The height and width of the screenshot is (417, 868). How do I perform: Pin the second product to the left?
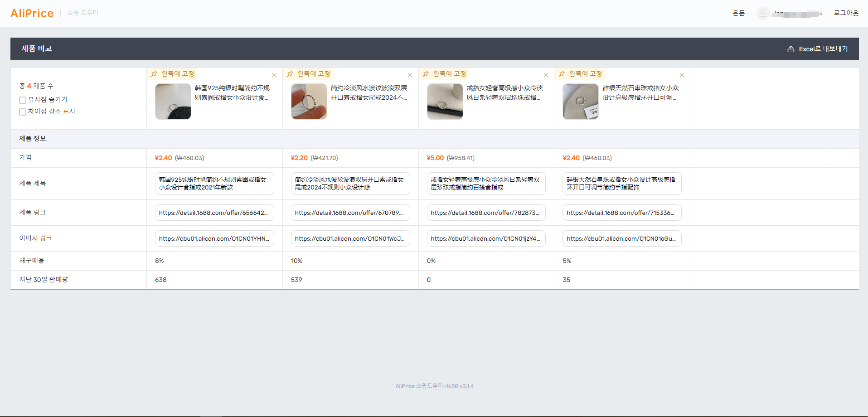[309, 74]
